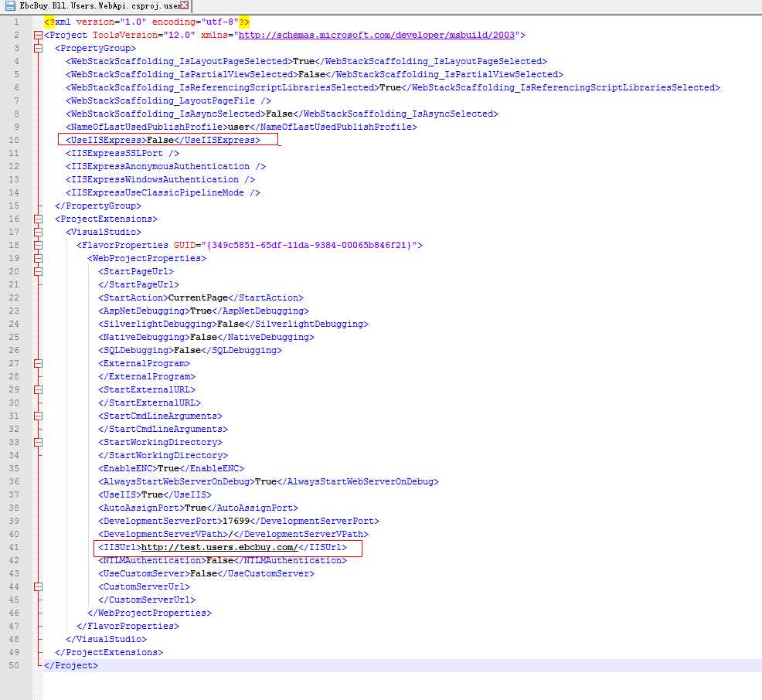
Task: Click the False value in IsAsyncSelected
Action: pos(280,114)
